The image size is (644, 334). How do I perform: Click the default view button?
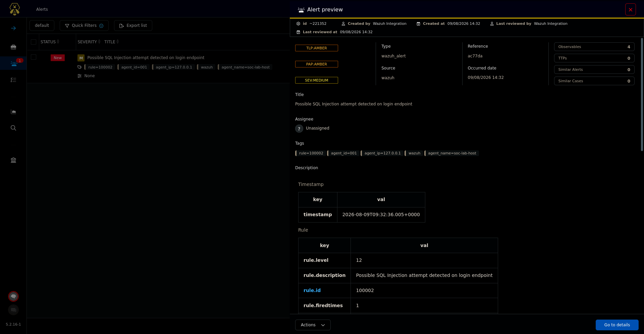pos(42,26)
